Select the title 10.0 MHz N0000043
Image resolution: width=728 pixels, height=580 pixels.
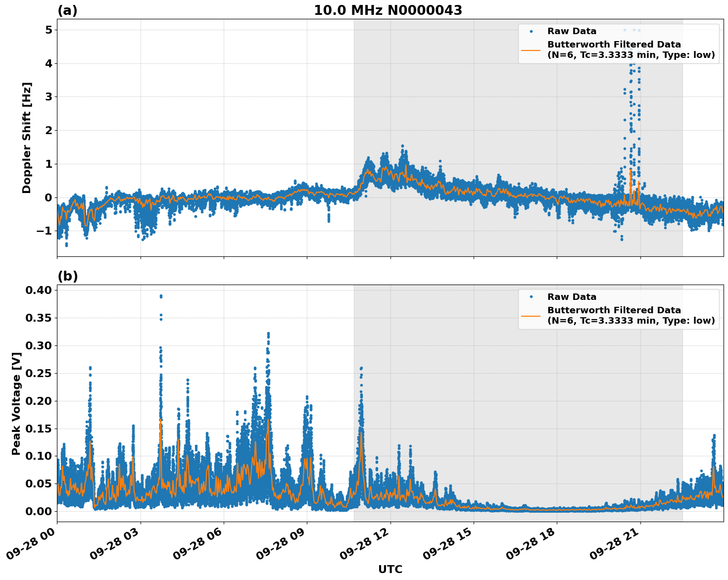point(388,10)
